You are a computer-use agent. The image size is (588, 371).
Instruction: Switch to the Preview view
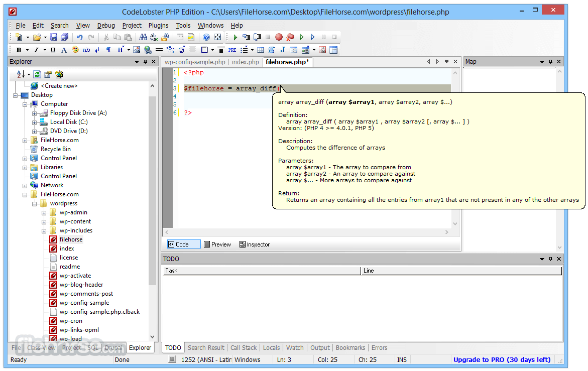[x=217, y=244]
